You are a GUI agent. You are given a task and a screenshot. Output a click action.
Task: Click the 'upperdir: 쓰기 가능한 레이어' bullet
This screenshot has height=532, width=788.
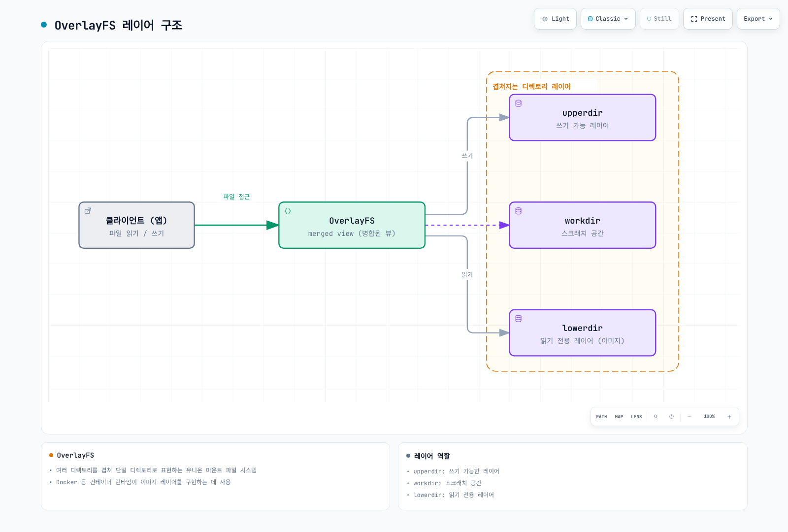pyautogui.click(x=457, y=471)
